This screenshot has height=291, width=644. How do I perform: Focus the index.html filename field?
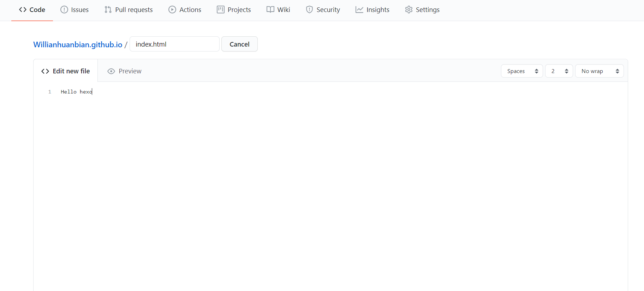coord(174,44)
